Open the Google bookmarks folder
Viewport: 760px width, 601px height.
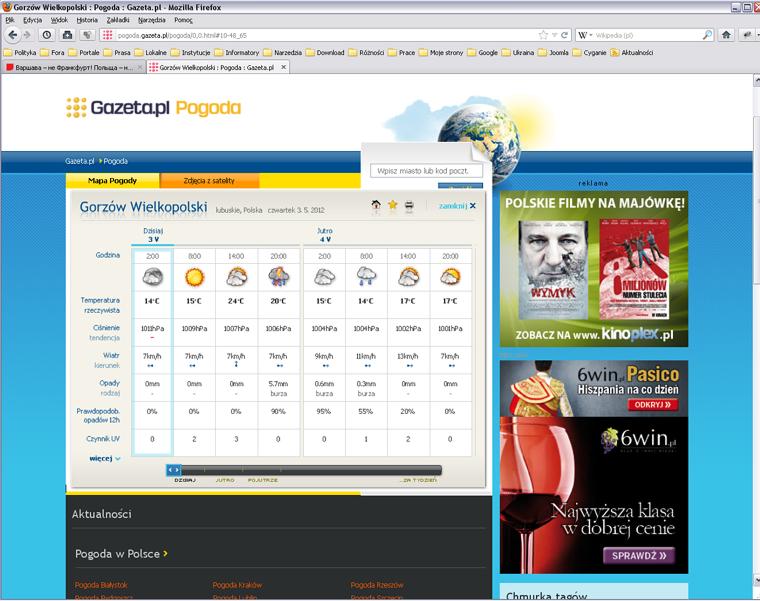click(x=483, y=52)
